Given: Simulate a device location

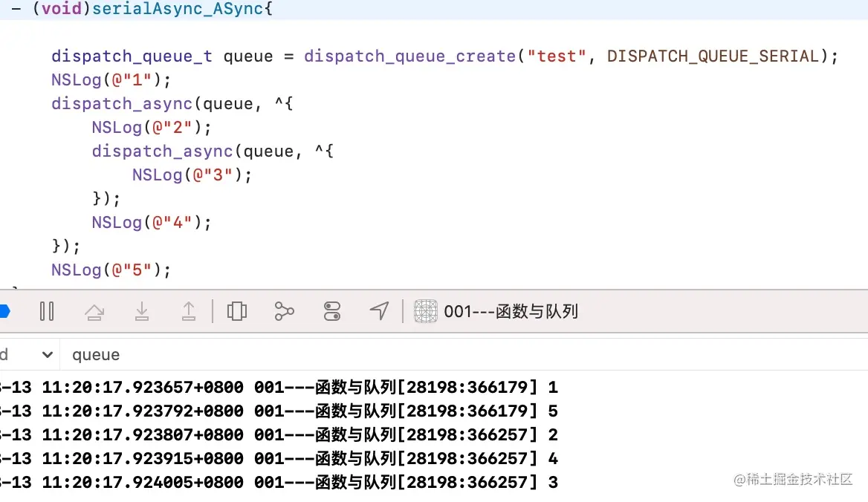Looking at the screenshot, I should click(379, 312).
